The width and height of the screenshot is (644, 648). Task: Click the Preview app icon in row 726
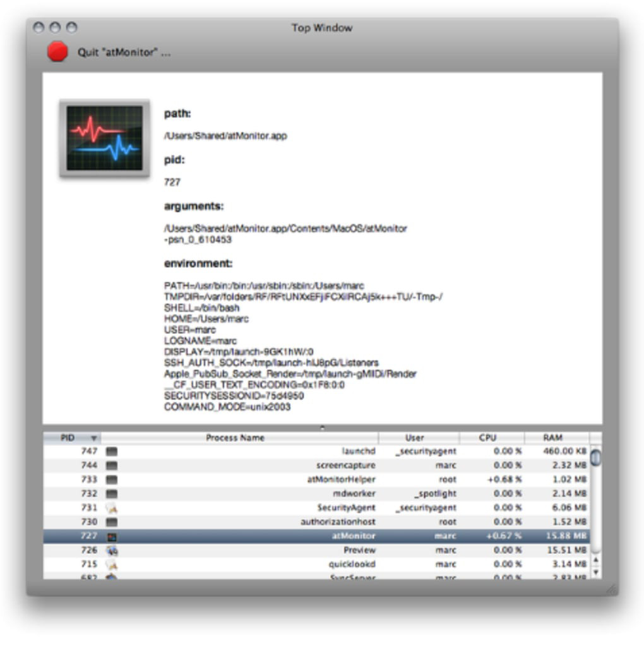(x=112, y=551)
